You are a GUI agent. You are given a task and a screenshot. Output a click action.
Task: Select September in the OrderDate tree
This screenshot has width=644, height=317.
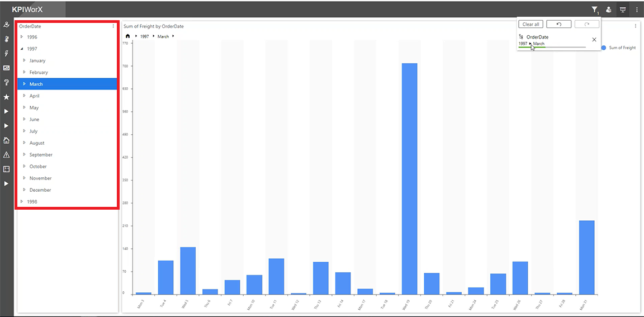tap(41, 155)
